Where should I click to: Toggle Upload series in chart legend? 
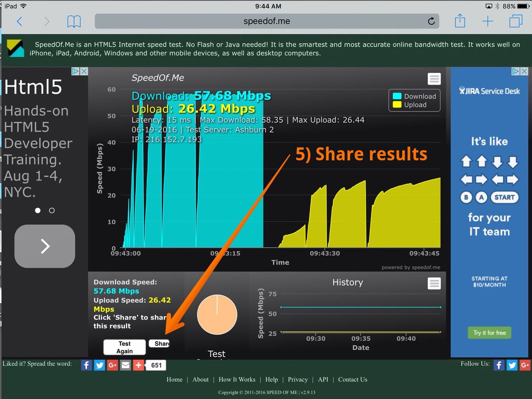click(410, 105)
